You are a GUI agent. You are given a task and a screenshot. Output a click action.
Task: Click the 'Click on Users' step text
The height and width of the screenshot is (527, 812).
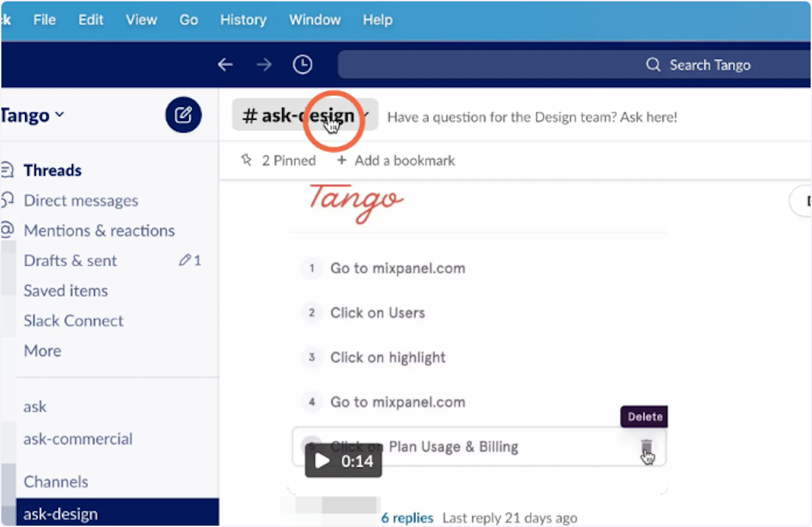[x=378, y=313]
